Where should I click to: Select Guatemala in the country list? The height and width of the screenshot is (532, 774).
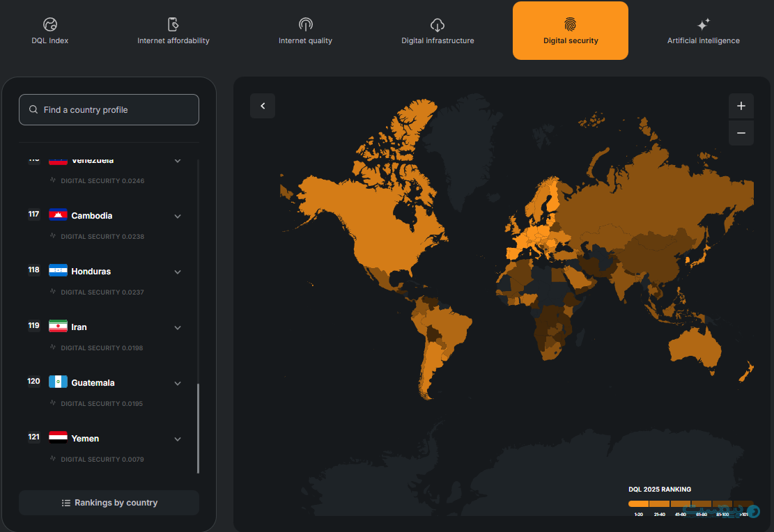(93, 383)
